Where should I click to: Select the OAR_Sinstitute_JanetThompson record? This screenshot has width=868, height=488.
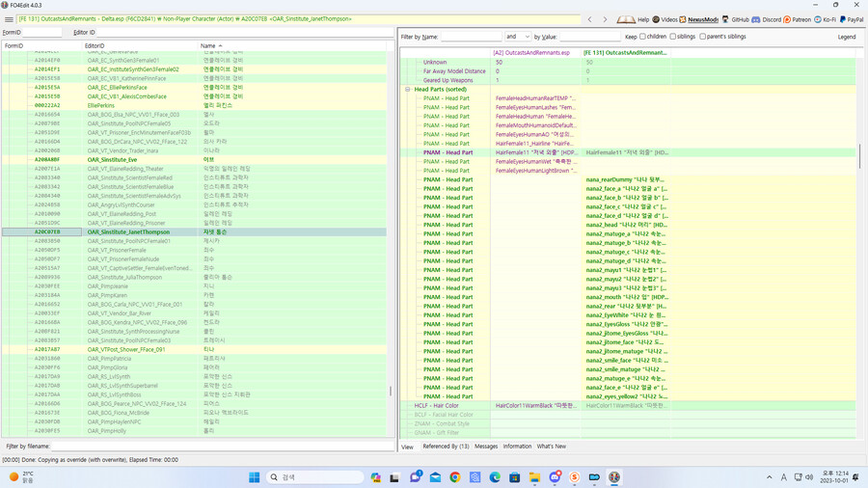pyautogui.click(x=194, y=231)
